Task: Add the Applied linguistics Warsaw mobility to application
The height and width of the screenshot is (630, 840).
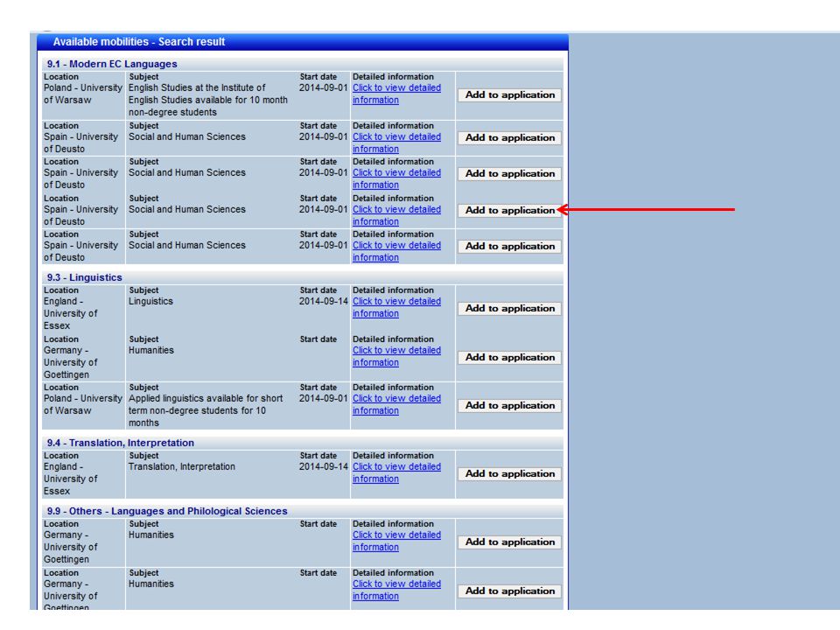Action: [509, 405]
